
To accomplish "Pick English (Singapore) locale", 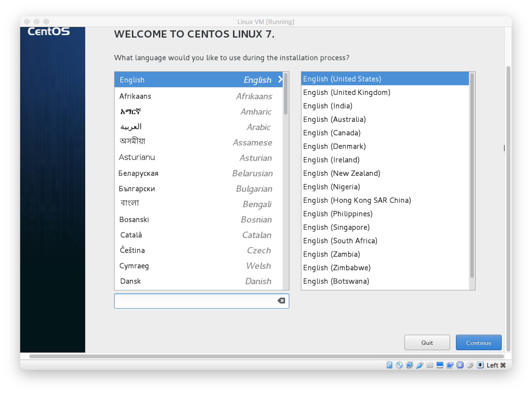I will tap(385, 227).
